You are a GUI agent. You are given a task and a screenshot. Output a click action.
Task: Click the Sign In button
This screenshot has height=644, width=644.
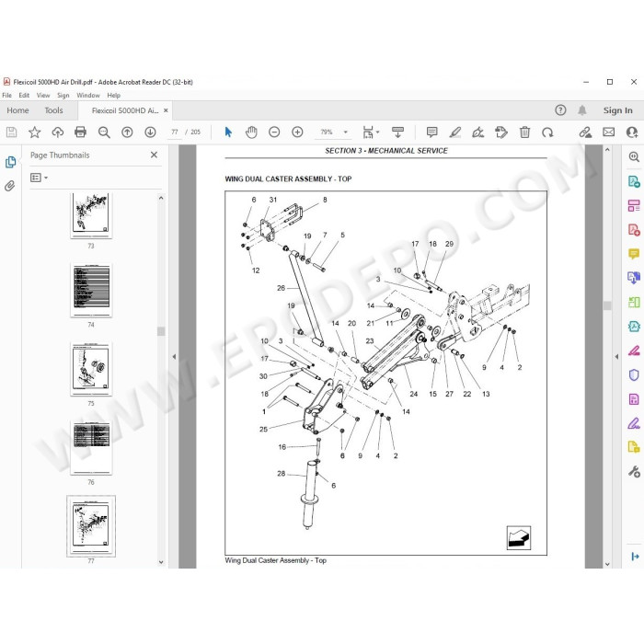pos(617,110)
